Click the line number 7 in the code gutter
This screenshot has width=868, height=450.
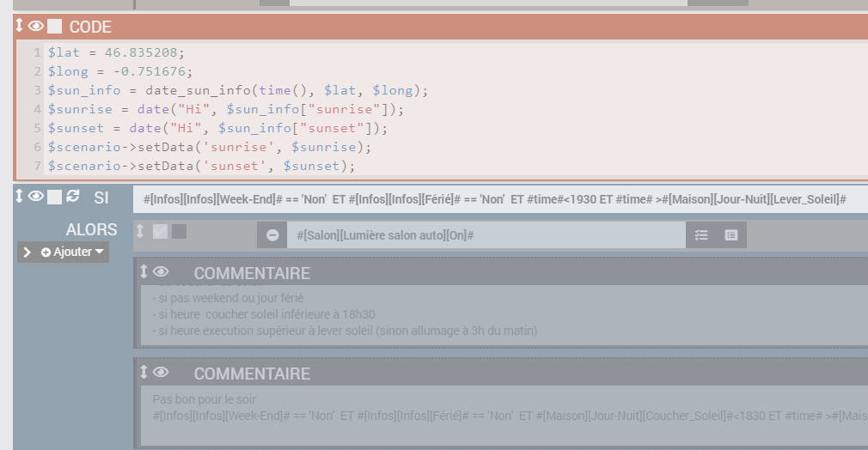coord(37,166)
